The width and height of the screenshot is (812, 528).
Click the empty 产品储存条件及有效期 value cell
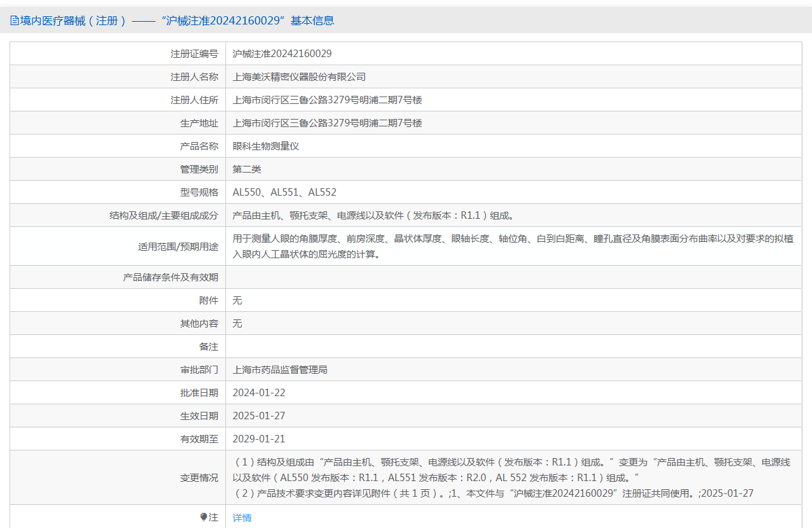coord(513,277)
